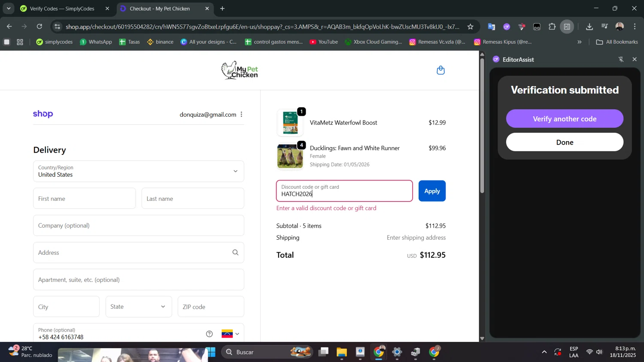The width and height of the screenshot is (644, 362).
Task: View site information icon in address bar
Action: 57,27
